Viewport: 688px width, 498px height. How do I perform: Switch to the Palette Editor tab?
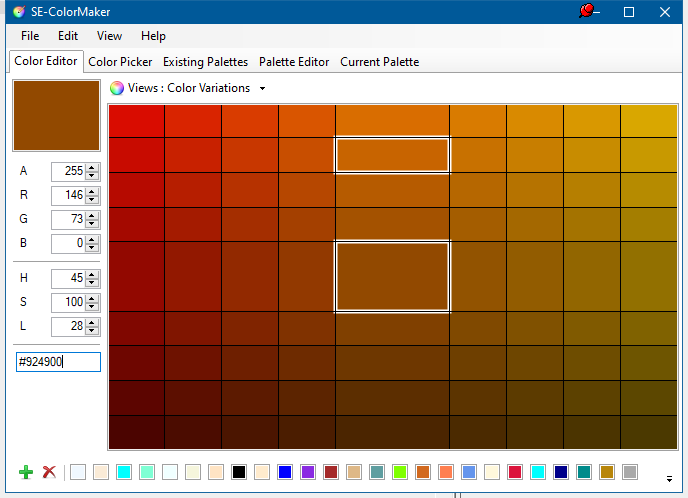[294, 62]
